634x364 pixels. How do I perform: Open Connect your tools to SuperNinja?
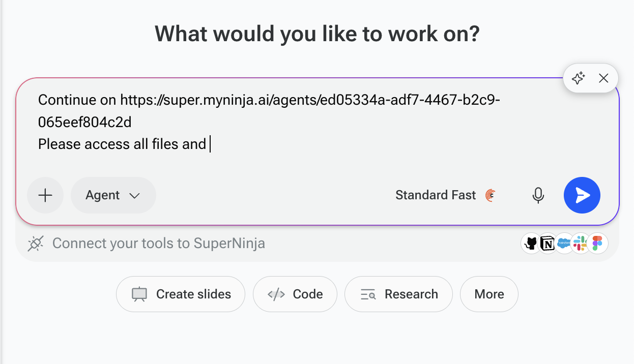[x=159, y=244]
